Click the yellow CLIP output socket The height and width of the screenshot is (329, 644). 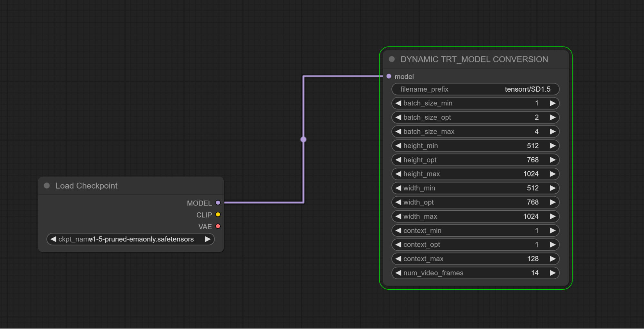(x=218, y=215)
